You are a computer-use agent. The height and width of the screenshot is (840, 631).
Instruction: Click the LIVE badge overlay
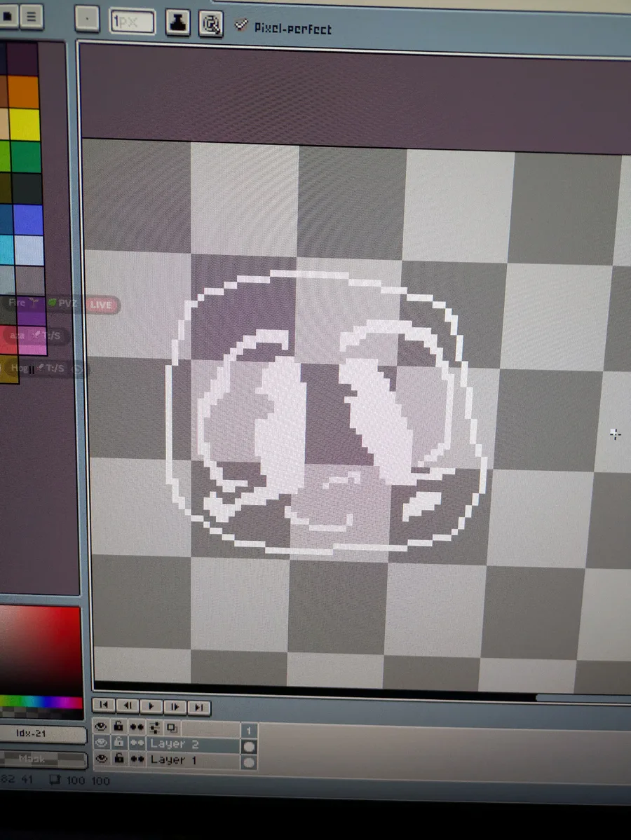tap(102, 305)
